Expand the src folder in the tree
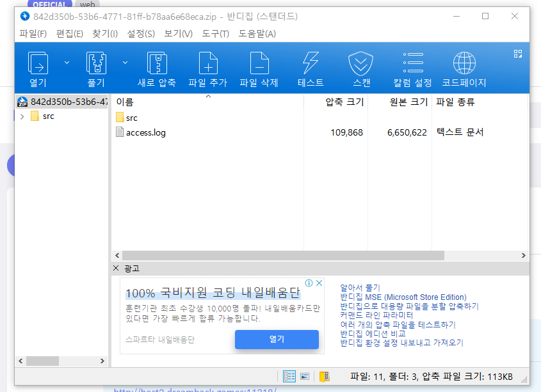This screenshot has height=392, width=541. pyautogui.click(x=22, y=116)
